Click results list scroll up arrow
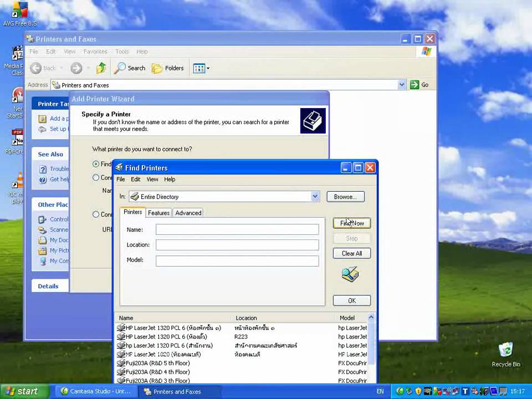 (x=371, y=317)
